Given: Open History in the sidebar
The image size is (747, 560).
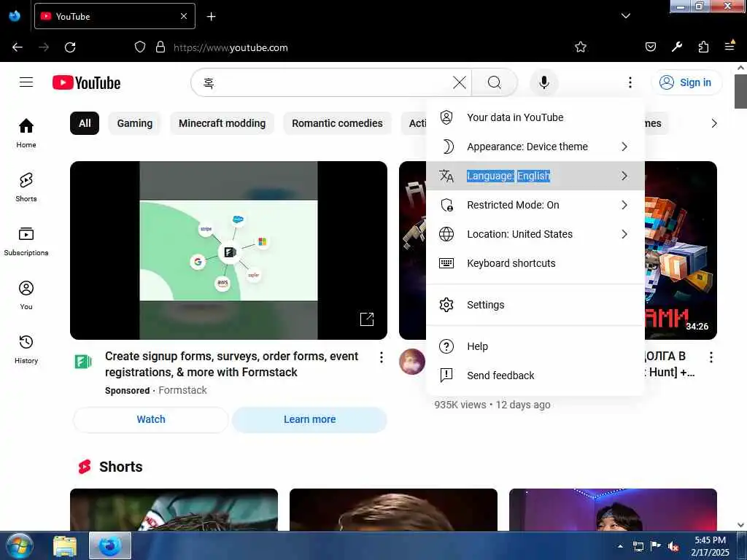Looking at the screenshot, I should point(26,349).
